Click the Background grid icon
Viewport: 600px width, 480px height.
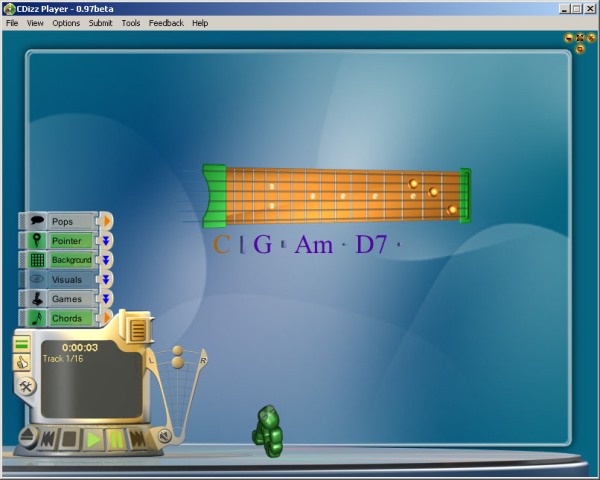pyautogui.click(x=37, y=260)
